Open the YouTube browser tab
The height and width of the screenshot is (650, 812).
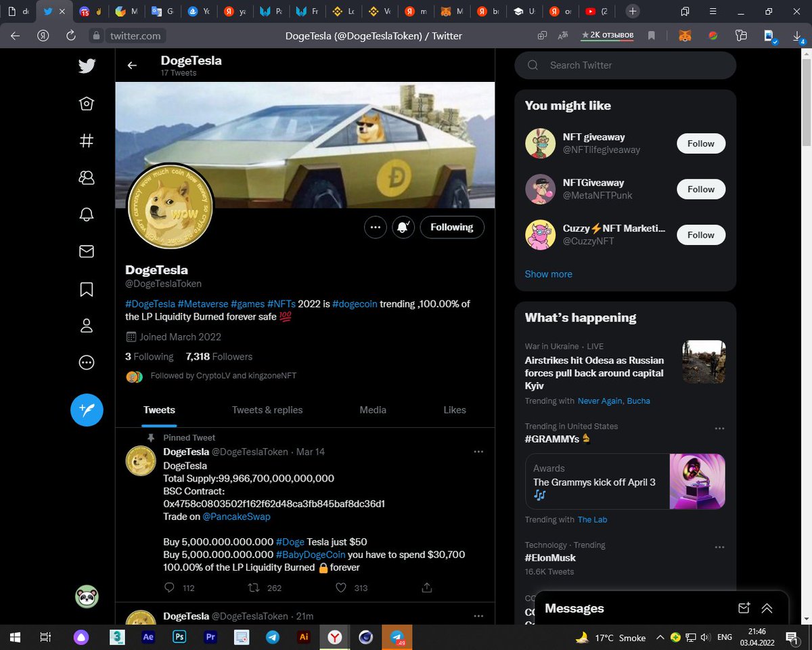point(595,12)
